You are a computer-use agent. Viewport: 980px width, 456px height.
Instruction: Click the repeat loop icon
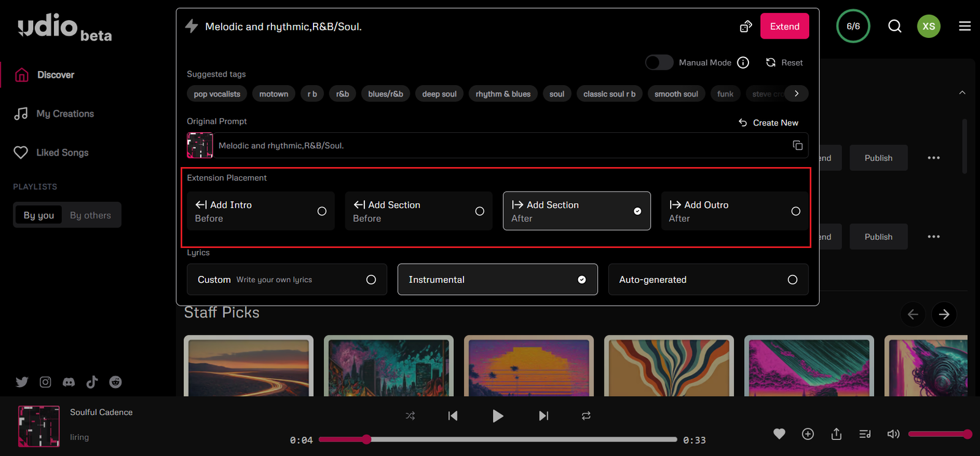point(586,416)
